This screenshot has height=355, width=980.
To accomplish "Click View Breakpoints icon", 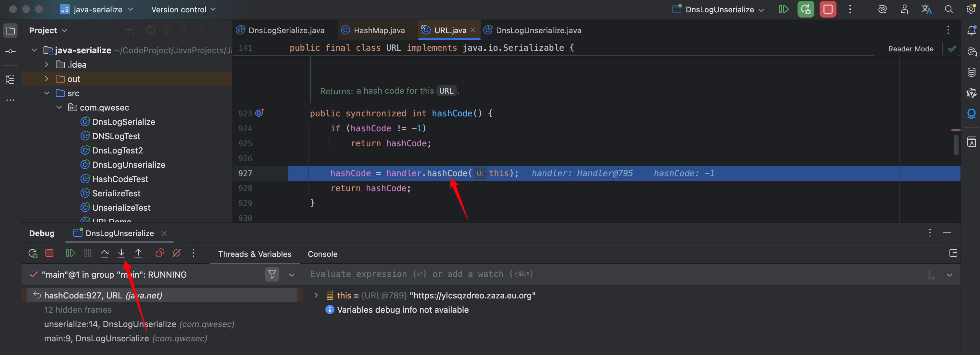I will tap(160, 253).
